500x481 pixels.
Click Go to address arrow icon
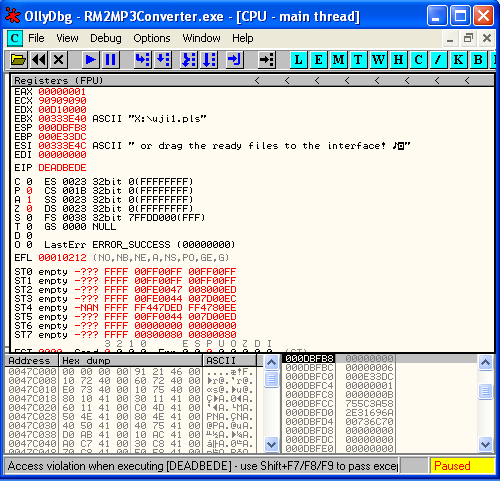pos(267,60)
